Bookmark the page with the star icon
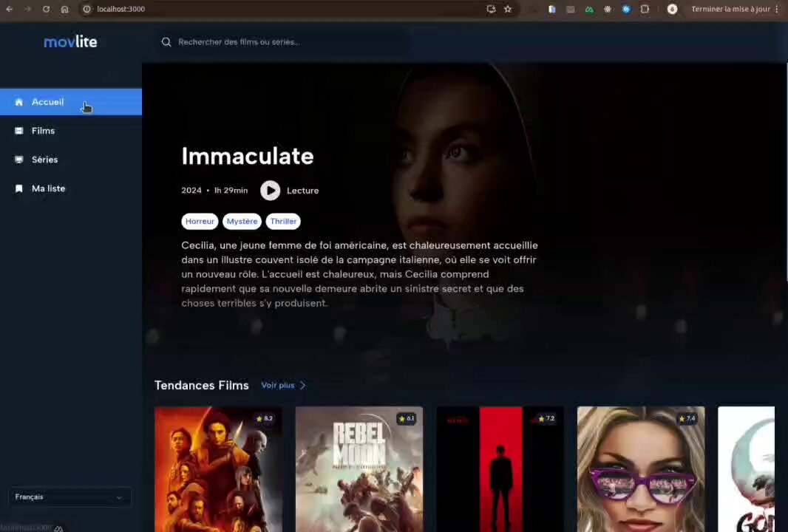This screenshot has height=532, width=788. click(508, 9)
